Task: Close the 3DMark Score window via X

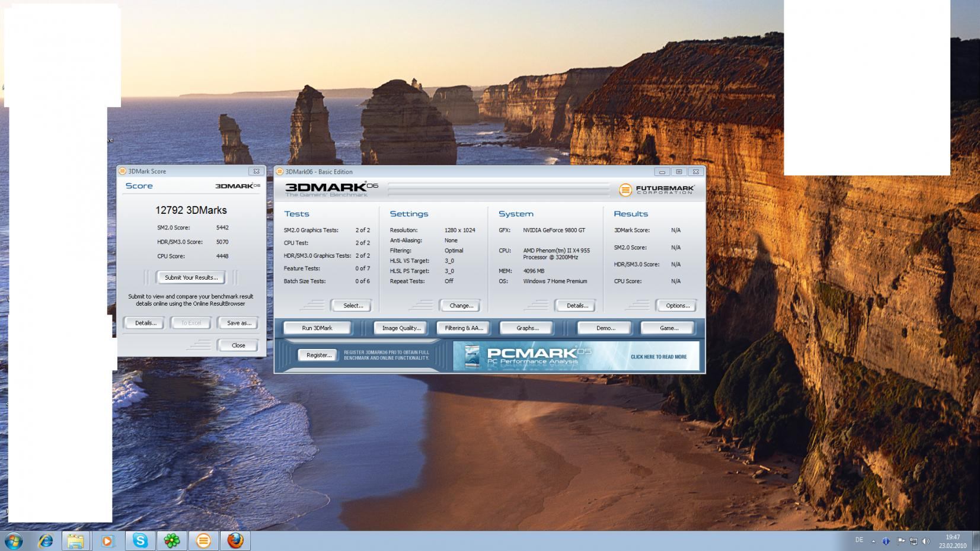Action: coord(256,171)
